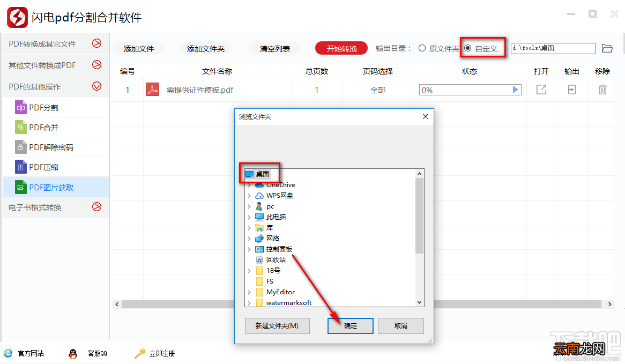Click the output path input field
625x364 pixels.
pos(553,48)
